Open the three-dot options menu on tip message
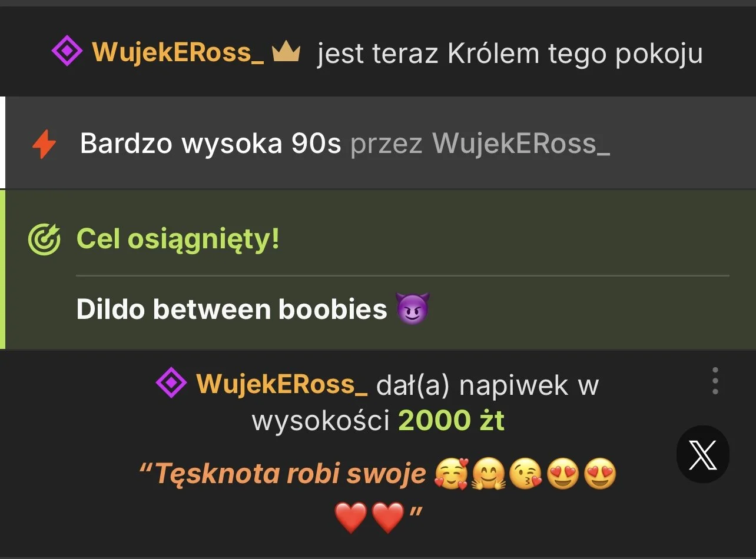756x559 pixels. coord(715,381)
